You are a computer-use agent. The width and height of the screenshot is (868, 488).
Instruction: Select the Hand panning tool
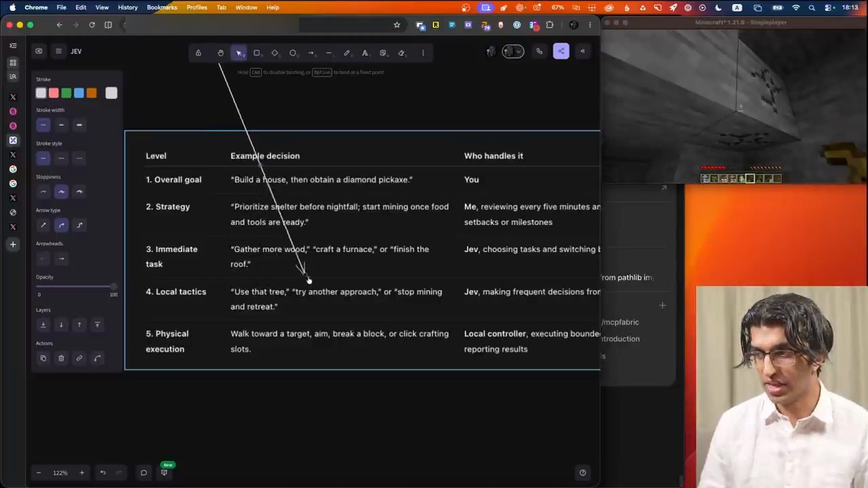(x=220, y=53)
